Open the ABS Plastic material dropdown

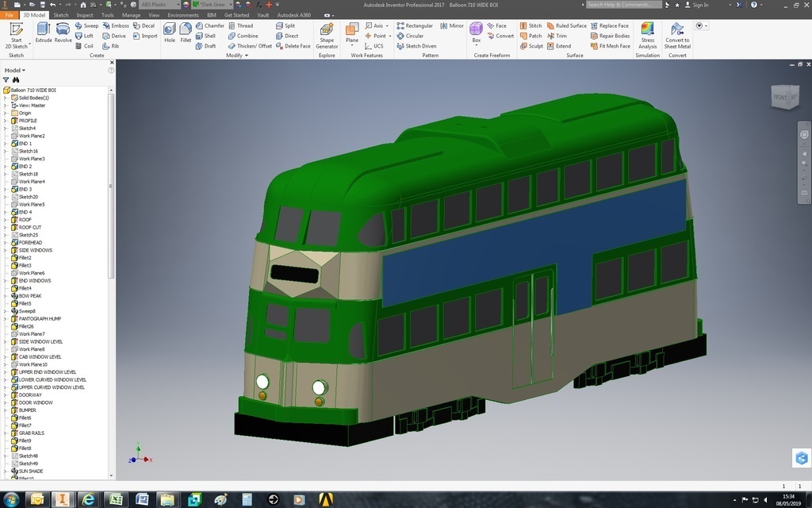pyautogui.click(x=159, y=5)
